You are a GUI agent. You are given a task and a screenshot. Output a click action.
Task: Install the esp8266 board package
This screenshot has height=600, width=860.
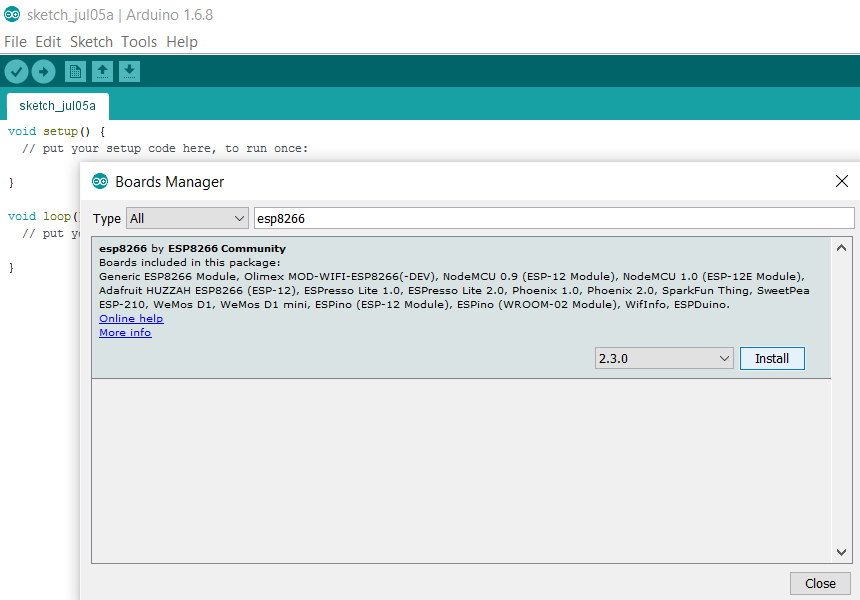[x=772, y=359]
